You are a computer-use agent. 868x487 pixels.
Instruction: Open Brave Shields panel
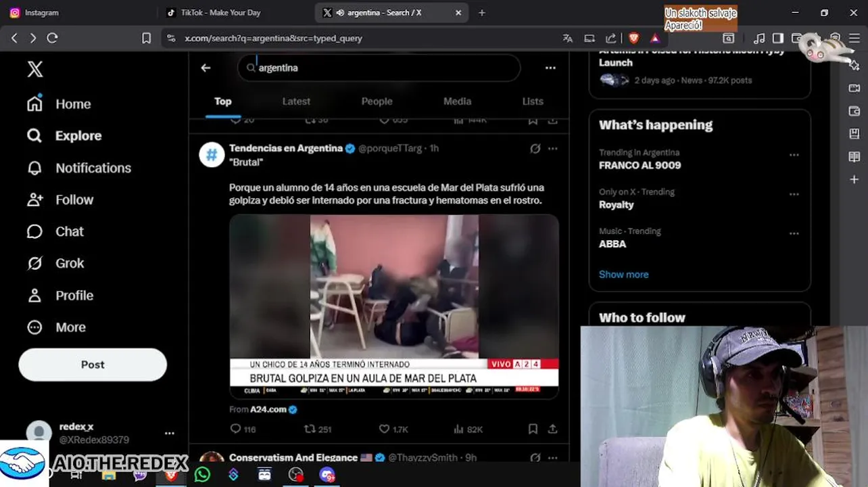(x=633, y=39)
